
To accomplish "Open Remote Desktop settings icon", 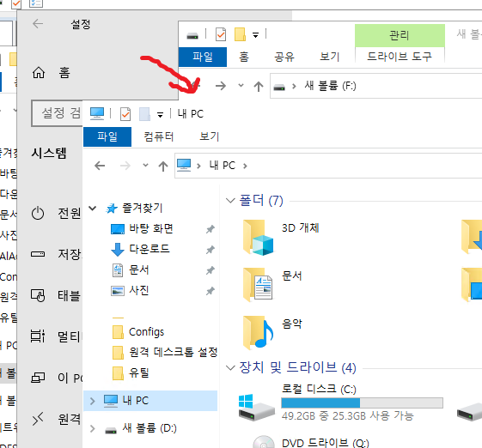I will [x=38, y=419].
